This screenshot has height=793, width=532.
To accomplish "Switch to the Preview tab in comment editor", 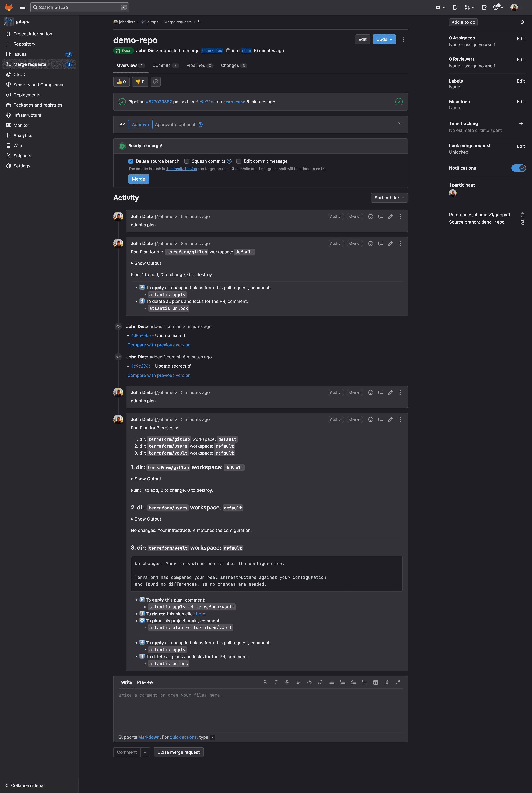I will pos(145,682).
